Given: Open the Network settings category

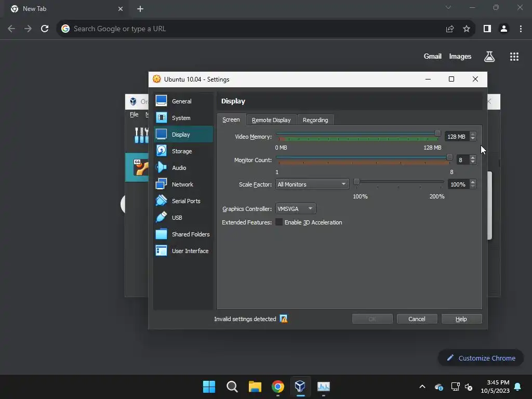Looking at the screenshot, I should [183, 184].
